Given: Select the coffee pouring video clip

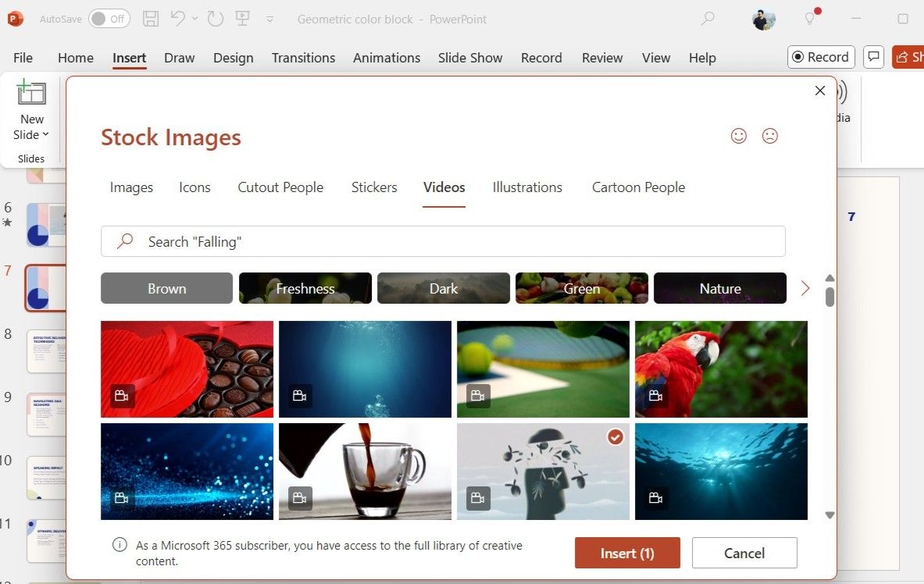Looking at the screenshot, I should tap(364, 471).
